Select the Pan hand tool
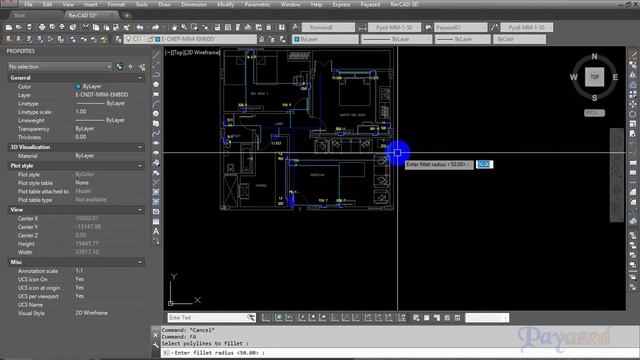This screenshot has width=640, height=360. (174, 27)
